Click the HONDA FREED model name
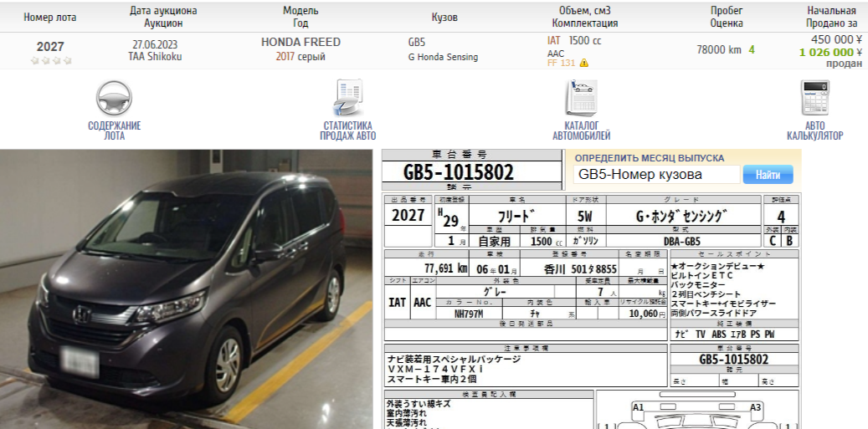868x429 pixels. tap(300, 42)
